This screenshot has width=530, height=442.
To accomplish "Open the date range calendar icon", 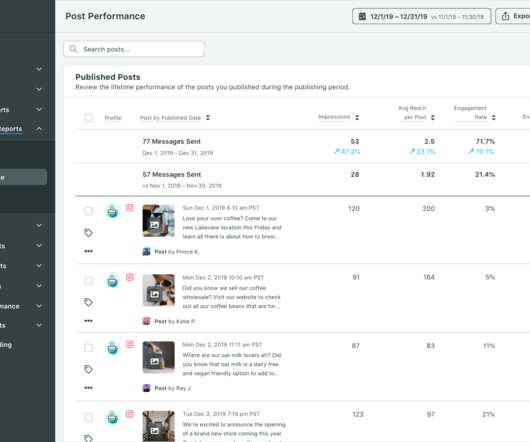I will 362,16.
